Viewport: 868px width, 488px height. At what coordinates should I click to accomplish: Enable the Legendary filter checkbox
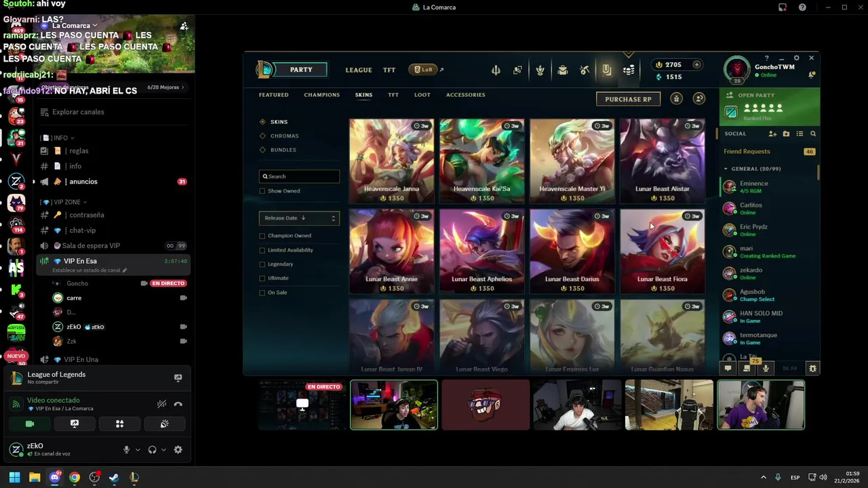pyautogui.click(x=262, y=264)
